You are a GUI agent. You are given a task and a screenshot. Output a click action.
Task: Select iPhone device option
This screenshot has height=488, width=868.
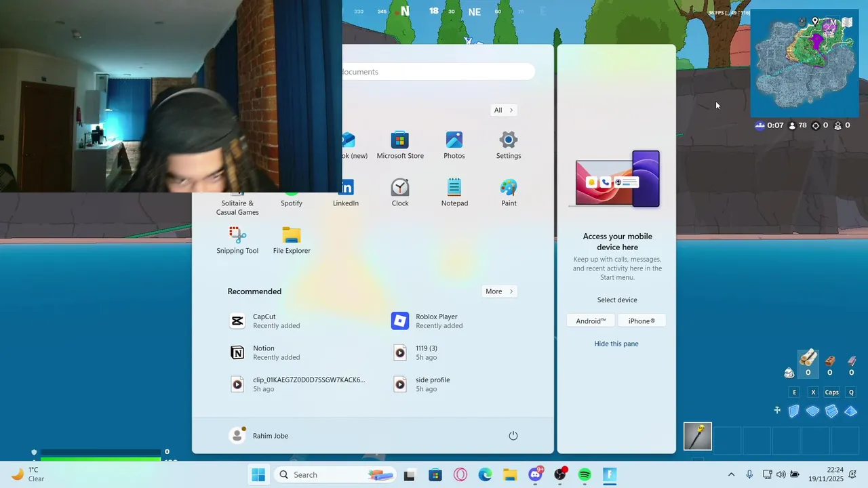(x=642, y=321)
